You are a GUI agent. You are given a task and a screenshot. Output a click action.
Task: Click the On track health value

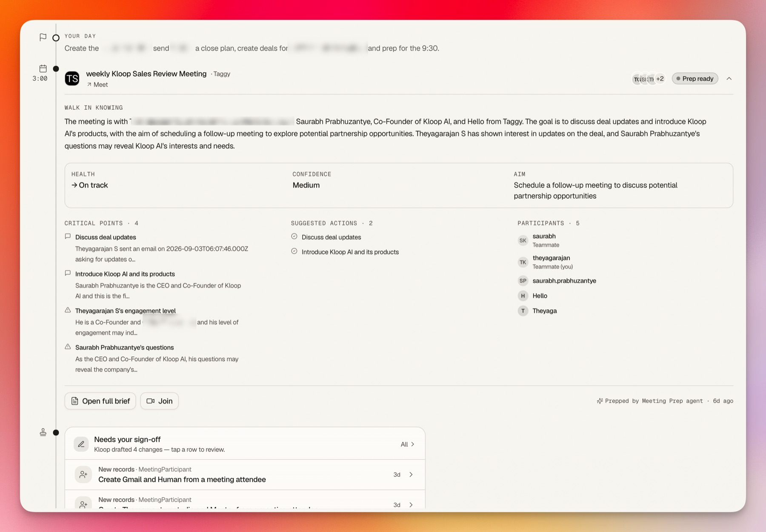pos(90,185)
